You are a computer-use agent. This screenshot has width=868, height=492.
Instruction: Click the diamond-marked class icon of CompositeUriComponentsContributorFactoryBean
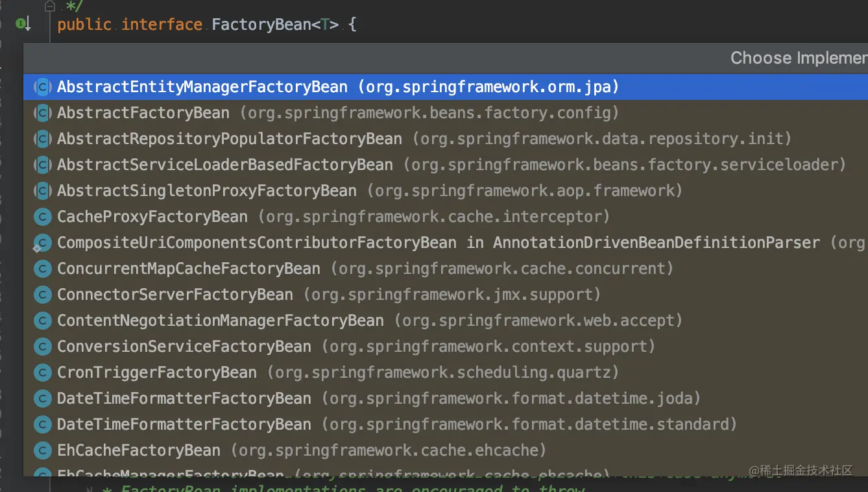[x=42, y=242]
